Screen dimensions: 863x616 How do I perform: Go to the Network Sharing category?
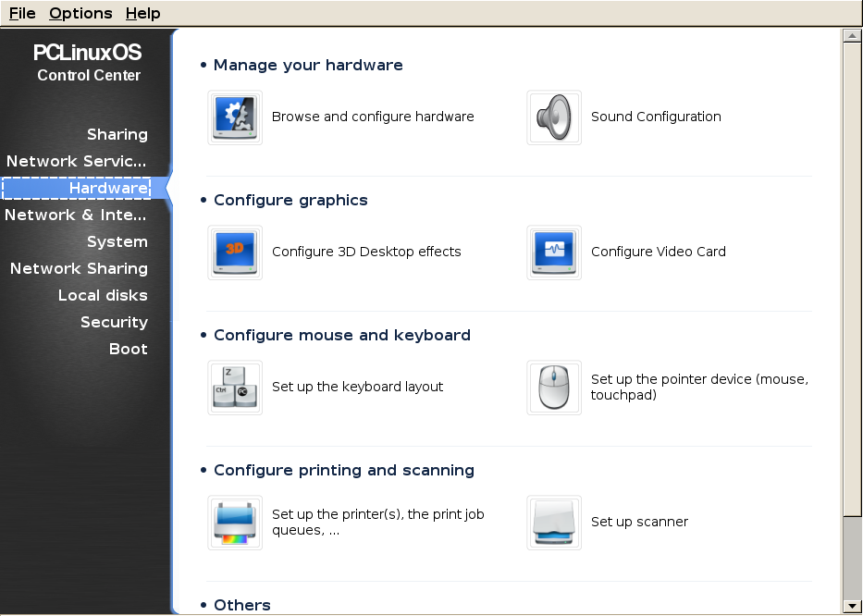click(79, 268)
